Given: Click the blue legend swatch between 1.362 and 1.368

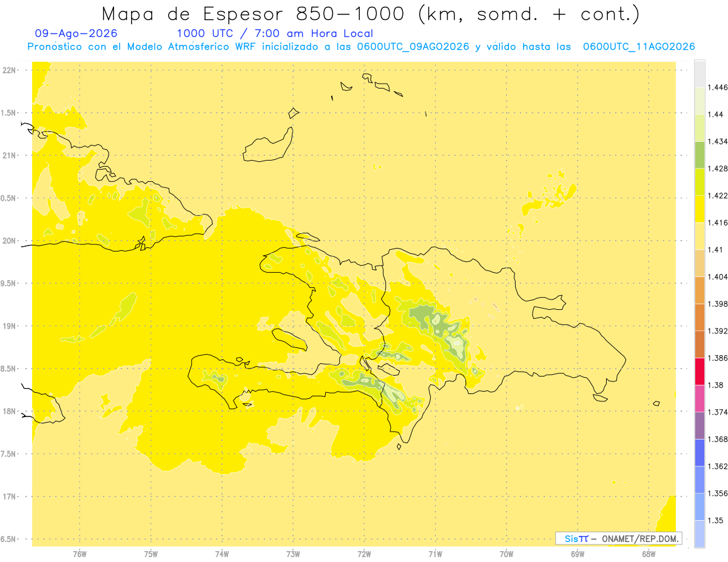Looking at the screenshot, I should click(699, 452).
